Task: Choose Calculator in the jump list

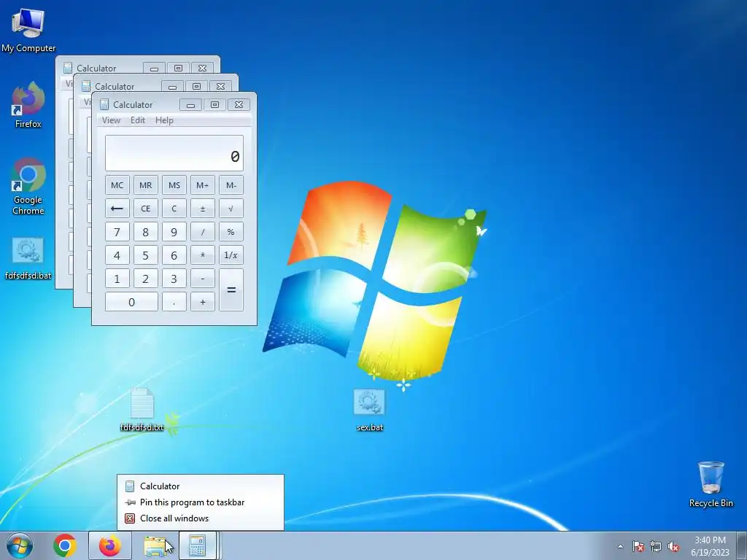Action: [201, 486]
